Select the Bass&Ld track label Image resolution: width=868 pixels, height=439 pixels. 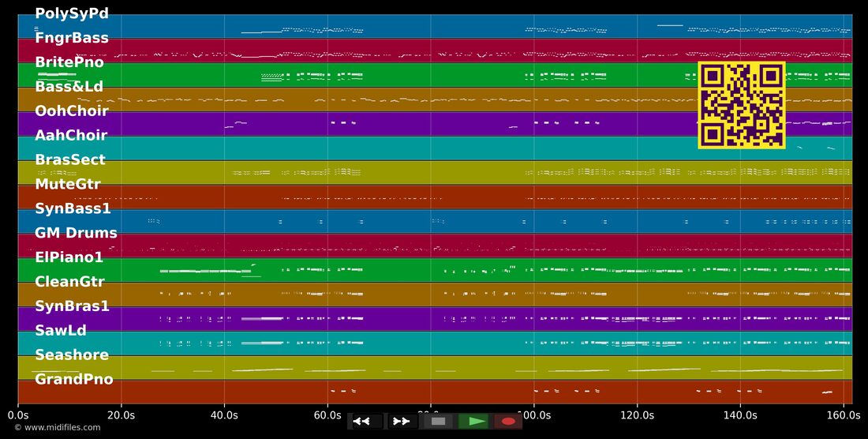point(69,86)
